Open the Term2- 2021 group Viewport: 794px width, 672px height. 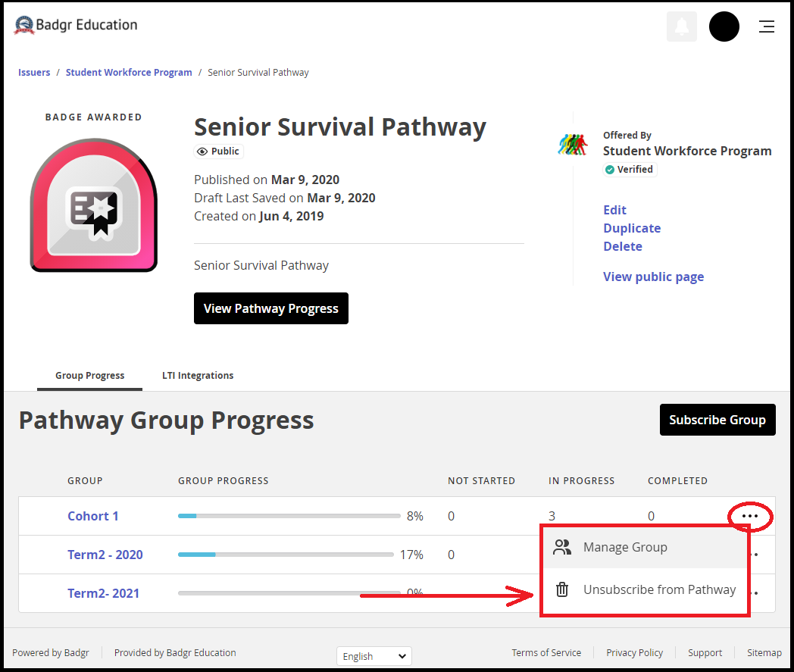103,593
